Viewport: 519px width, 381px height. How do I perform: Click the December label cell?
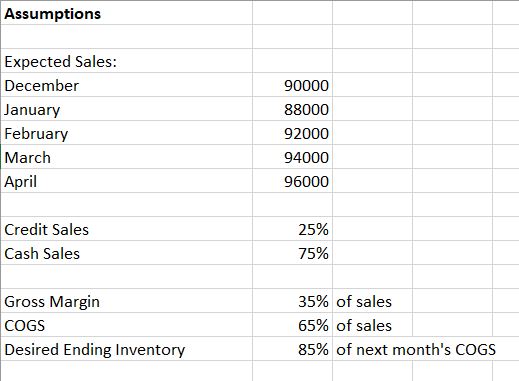tap(127, 85)
